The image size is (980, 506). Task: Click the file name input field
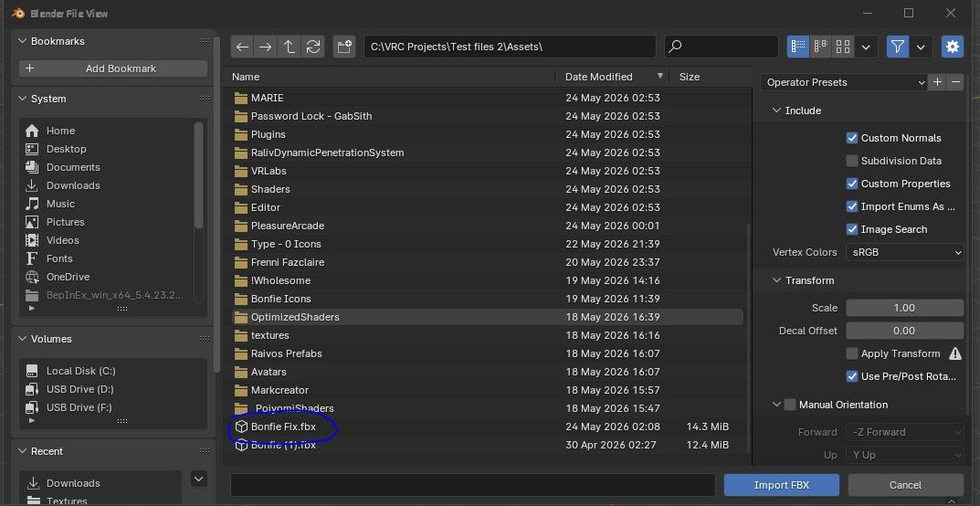(472, 485)
